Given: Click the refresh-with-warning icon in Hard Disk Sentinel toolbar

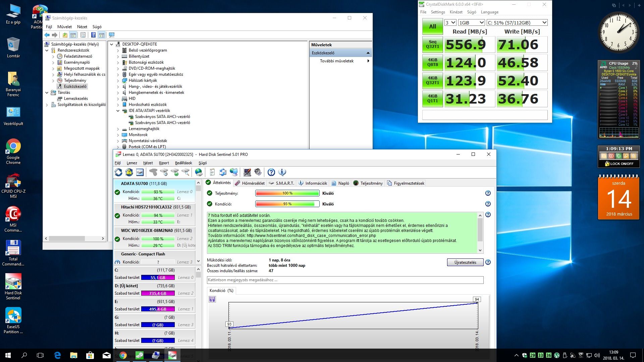Looking at the screenshot, I should tap(129, 172).
